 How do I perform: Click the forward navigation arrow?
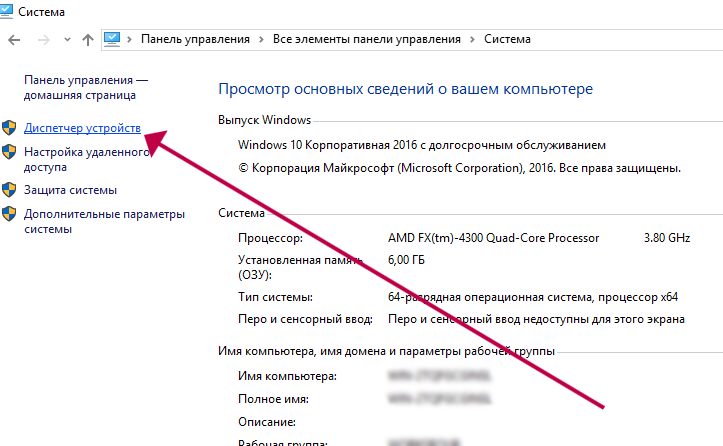click(x=44, y=39)
